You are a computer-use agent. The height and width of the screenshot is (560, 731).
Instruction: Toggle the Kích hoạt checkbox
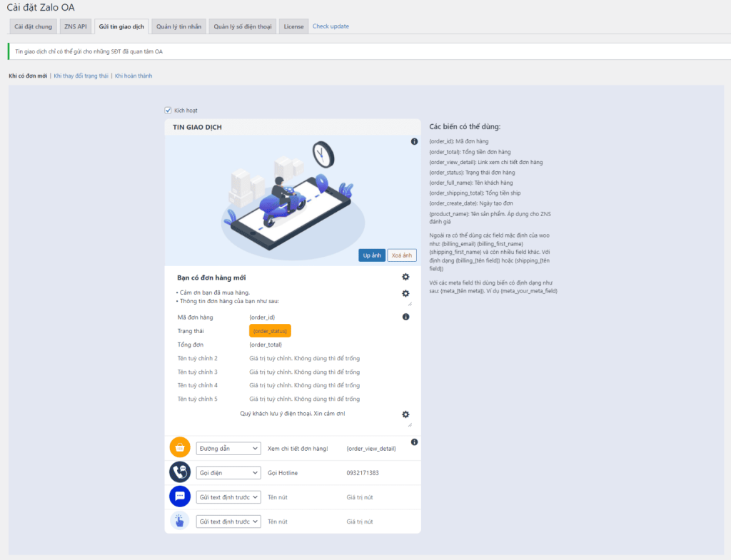(168, 111)
